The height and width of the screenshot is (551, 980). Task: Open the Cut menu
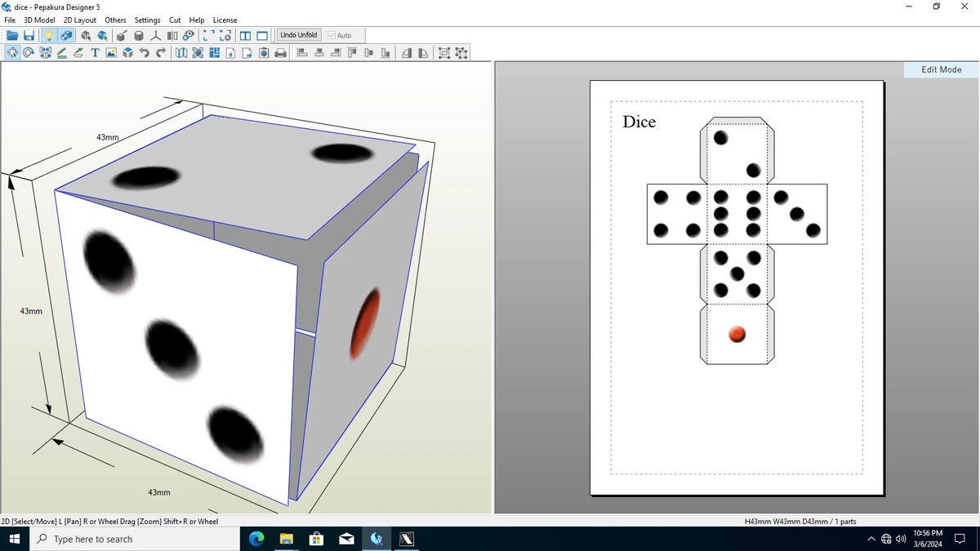pyautogui.click(x=175, y=20)
